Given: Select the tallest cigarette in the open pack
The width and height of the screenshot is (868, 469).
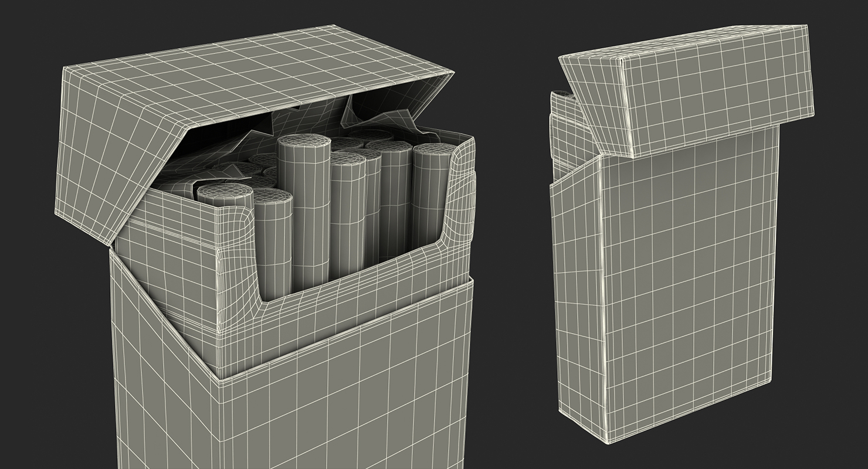Looking at the screenshot, I should pyautogui.click(x=303, y=211).
